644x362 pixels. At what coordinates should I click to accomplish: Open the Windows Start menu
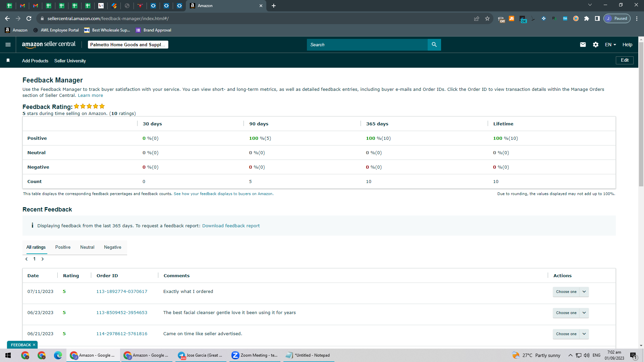coord(8,355)
